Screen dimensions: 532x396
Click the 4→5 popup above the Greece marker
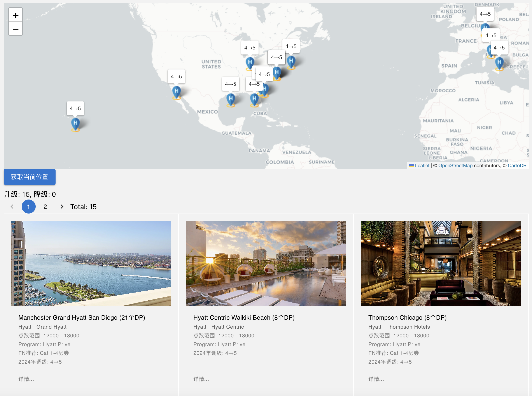[x=499, y=48]
